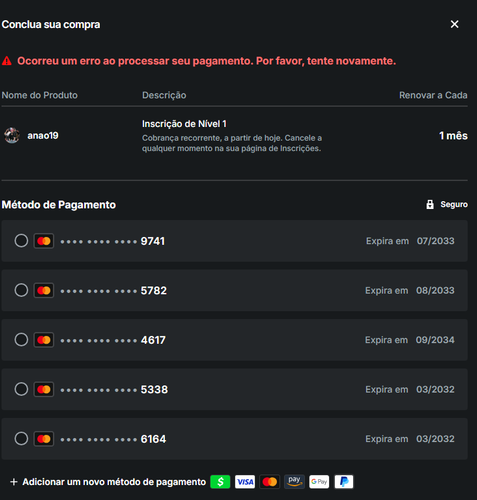The width and height of the screenshot is (477, 500).
Task: Click the lock icon next to Seguro
Action: [430, 204]
